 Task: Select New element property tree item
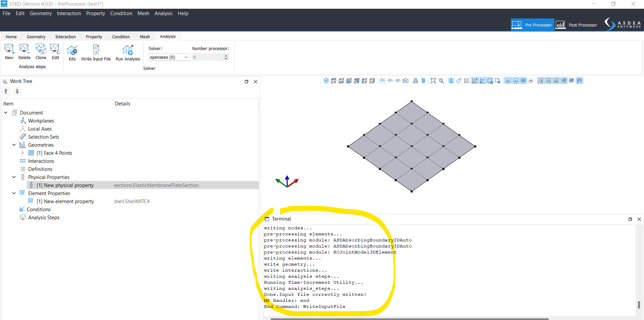(x=143, y=201)
